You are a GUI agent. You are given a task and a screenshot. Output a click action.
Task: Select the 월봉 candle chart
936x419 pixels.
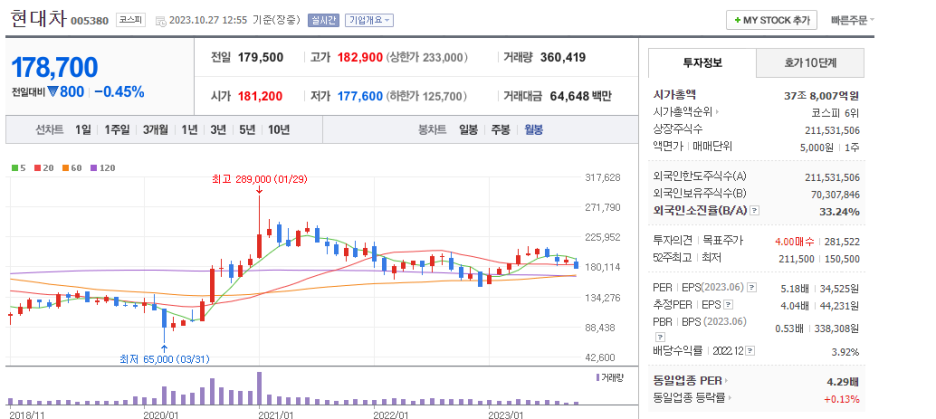534,130
